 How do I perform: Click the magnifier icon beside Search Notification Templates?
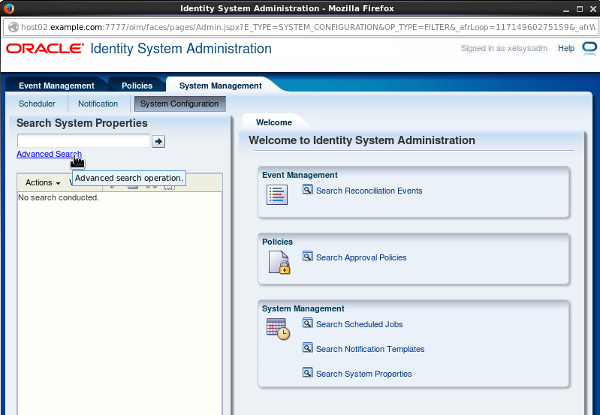point(307,348)
